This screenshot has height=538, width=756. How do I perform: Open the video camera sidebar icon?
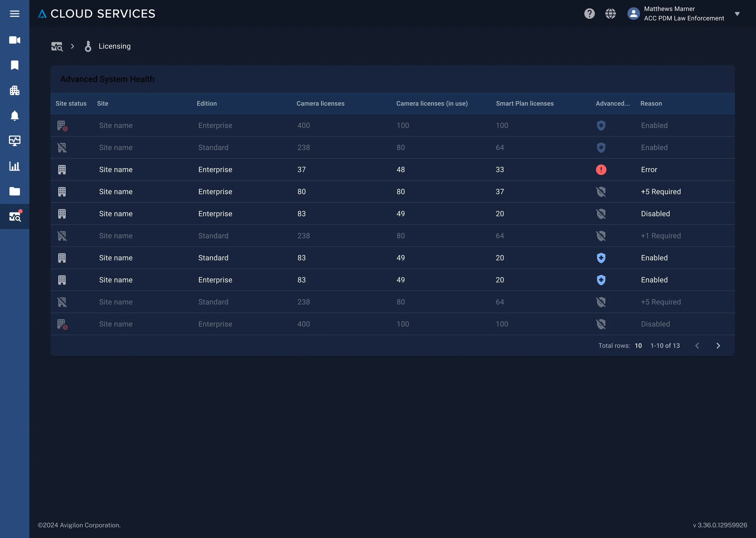point(15,40)
